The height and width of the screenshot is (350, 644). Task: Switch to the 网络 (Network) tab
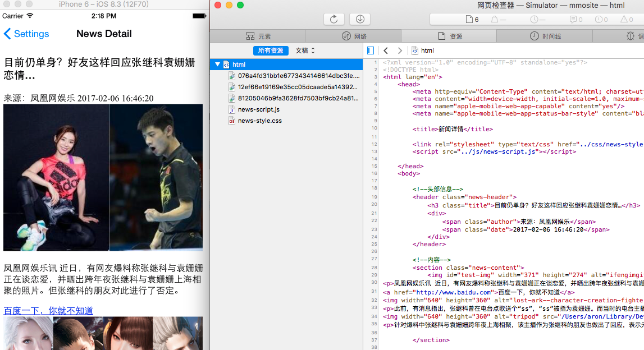353,36
